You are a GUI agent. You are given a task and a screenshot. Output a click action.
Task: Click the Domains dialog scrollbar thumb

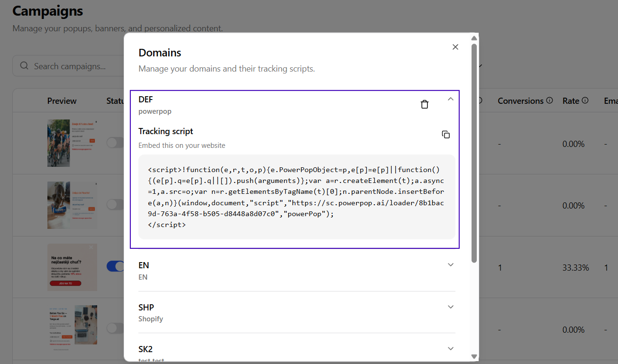[x=474, y=153]
